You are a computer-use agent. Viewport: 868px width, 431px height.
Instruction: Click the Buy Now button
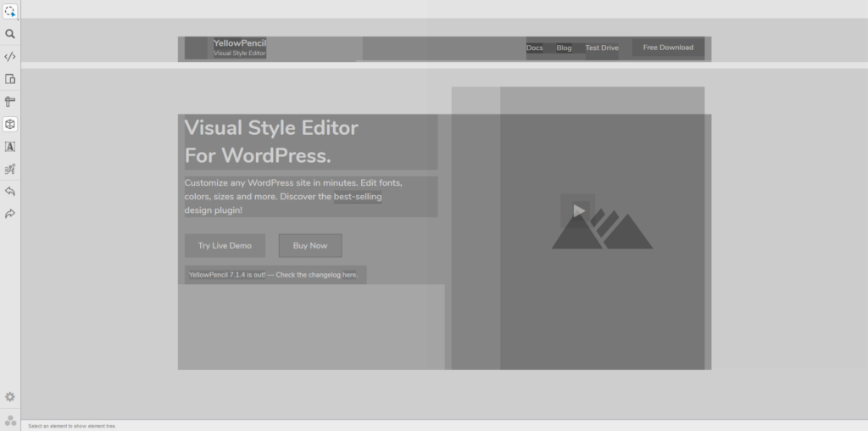pyautogui.click(x=310, y=246)
